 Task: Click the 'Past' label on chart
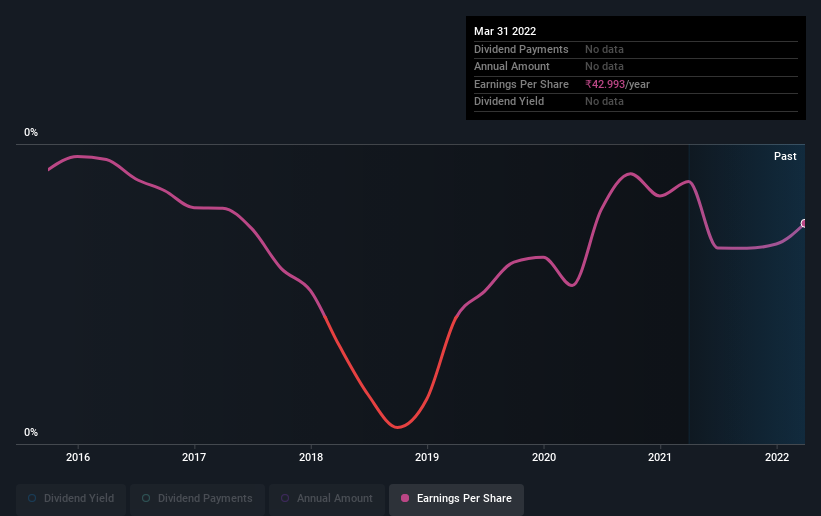click(x=785, y=156)
